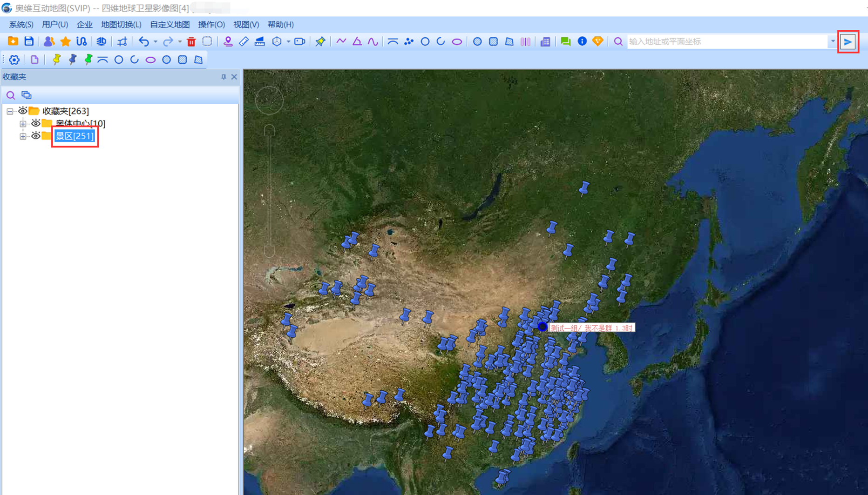868x495 pixels.
Task: Toggle visibility of 景区[251] folder
Action: (x=36, y=136)
